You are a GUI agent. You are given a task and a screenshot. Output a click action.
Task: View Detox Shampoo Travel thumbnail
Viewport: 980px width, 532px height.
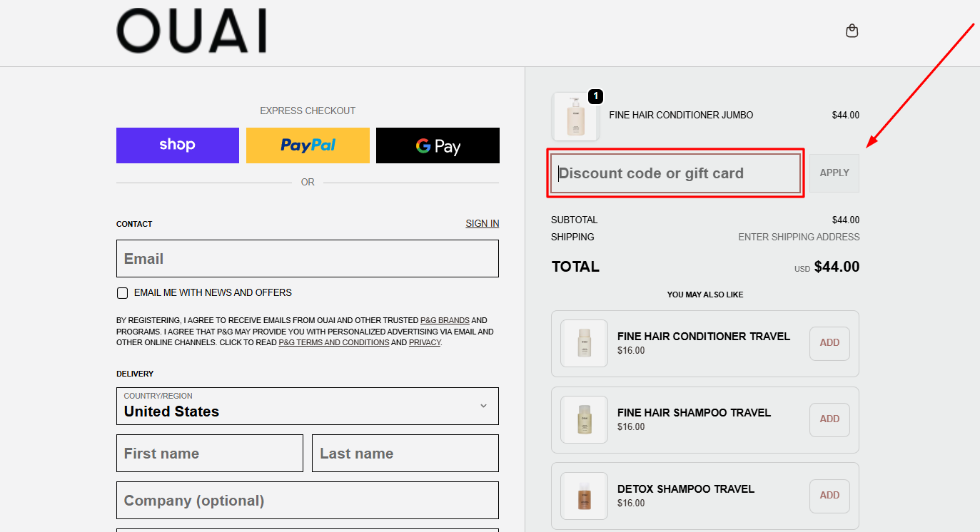tap(584, 496)
